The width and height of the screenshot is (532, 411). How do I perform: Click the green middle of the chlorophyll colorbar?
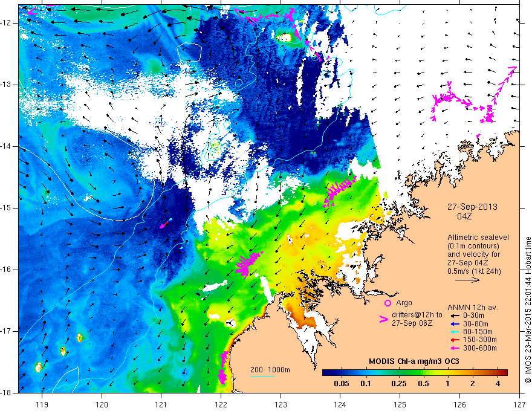tap(415, 373)
